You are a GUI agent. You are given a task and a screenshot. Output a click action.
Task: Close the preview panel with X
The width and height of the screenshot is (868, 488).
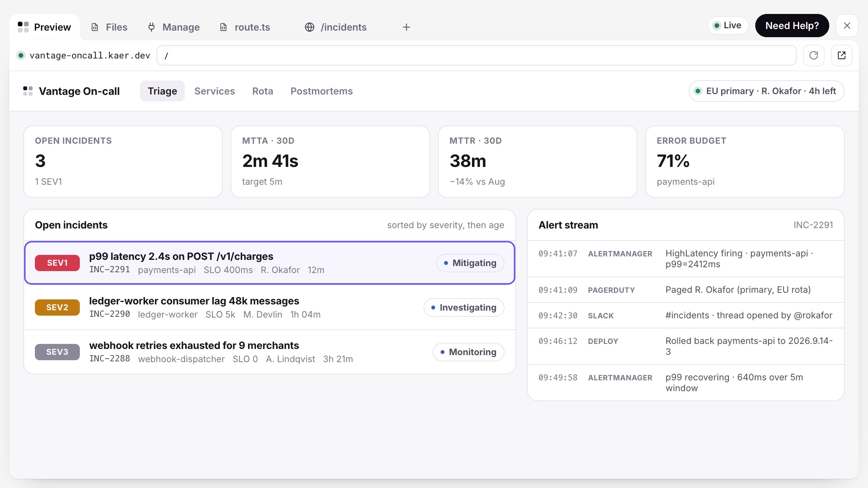tap(847, 26)
